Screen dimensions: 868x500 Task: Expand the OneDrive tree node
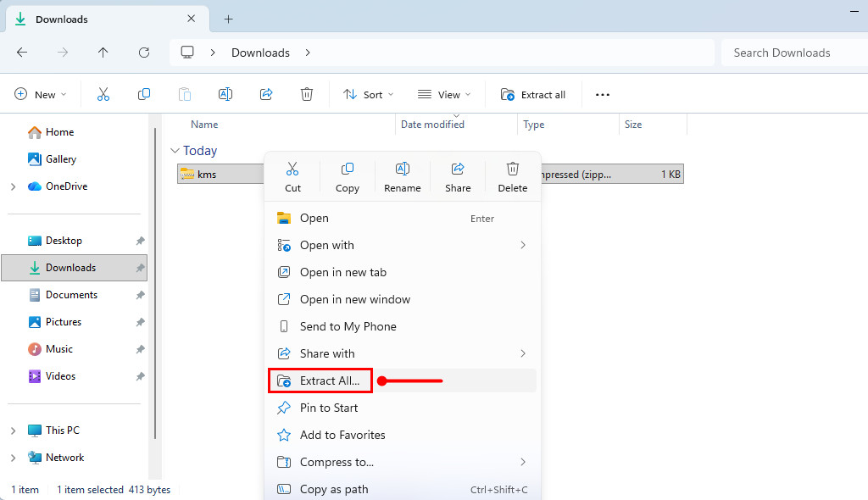point(13,186)
